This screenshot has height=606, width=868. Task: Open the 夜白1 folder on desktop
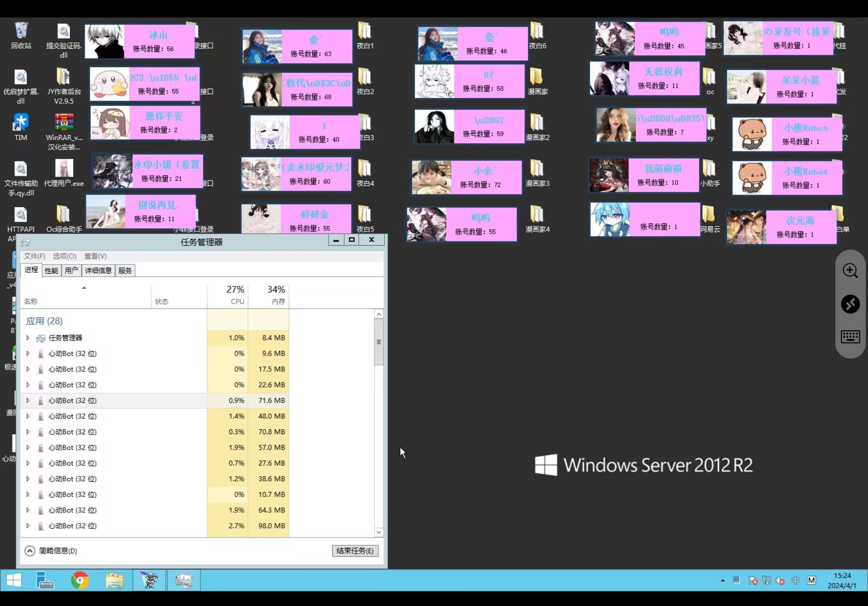365,31
